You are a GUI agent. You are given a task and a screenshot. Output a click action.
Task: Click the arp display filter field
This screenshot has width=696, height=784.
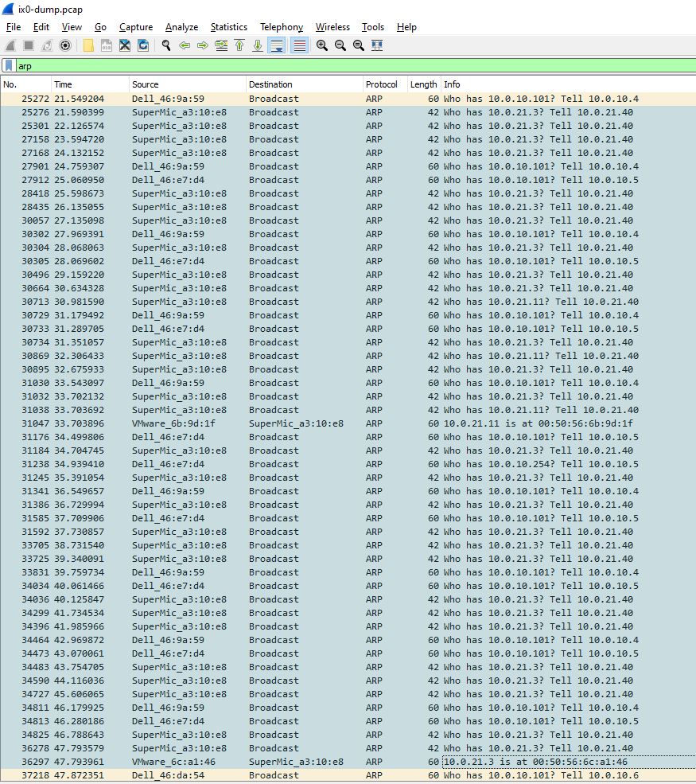coord(355,66)
